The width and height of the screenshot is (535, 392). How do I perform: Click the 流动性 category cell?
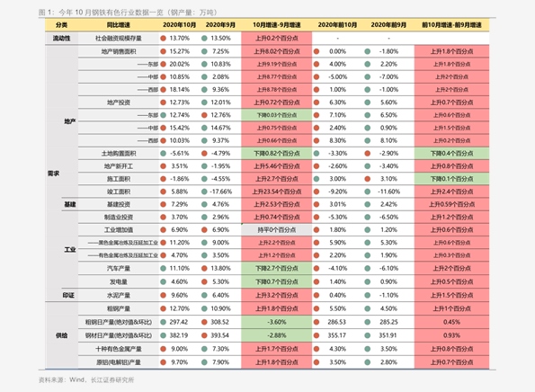[61, 38]
